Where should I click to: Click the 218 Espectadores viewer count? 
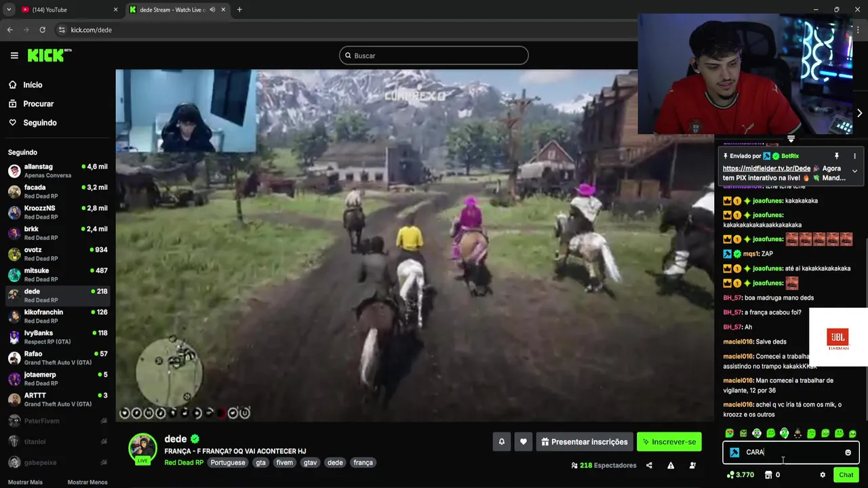(604, 466)
